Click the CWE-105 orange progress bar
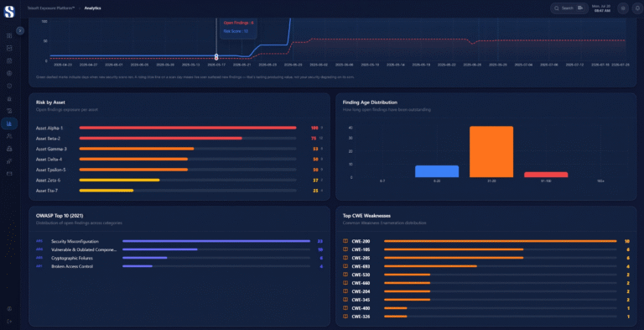Screen dimensions: 644x330 click(x=454, y=249)
